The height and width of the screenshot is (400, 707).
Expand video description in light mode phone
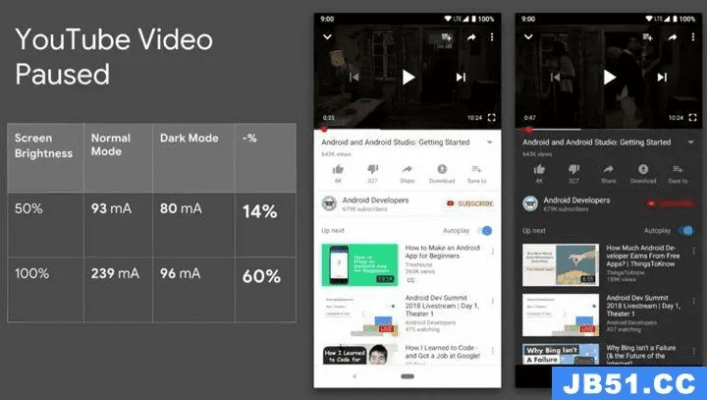pyautogui.click(x=490, y=143)
